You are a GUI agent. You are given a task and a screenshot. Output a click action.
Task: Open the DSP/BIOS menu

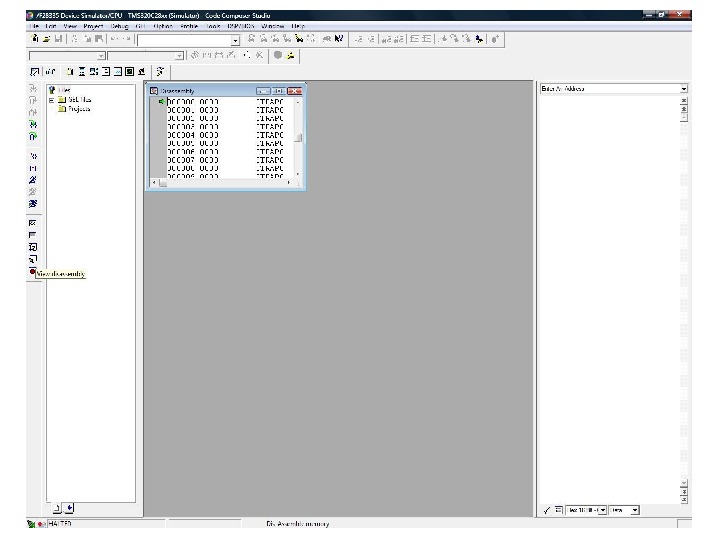click(241, 26)
